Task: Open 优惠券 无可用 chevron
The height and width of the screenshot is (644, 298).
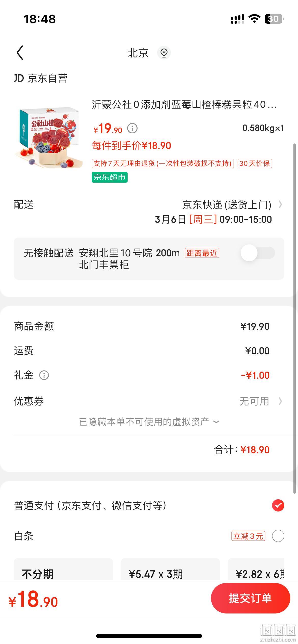Action: click(280, 401)
